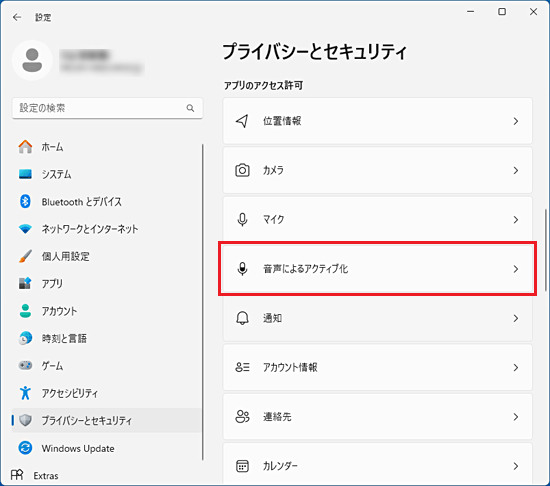
Task: Select アクセシビリティ label in the sidebar
Action: coord(70,393)
